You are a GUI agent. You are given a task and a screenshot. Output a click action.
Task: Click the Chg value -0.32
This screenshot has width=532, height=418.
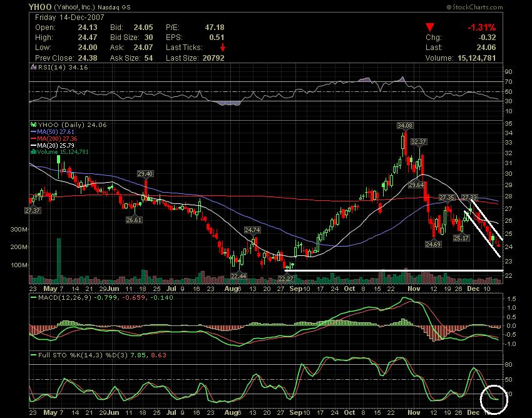coord(486,38)
